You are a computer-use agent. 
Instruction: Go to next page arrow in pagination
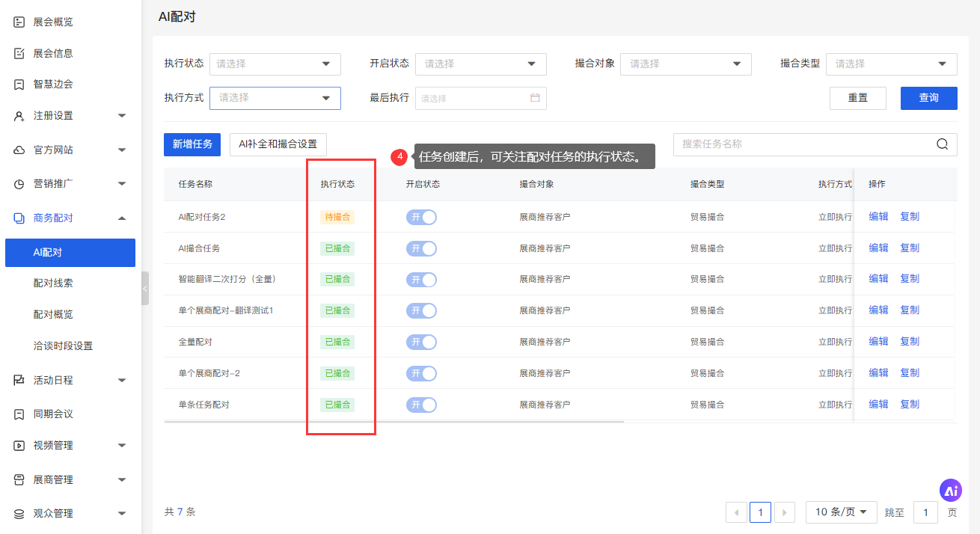click(x=784, y=512)
